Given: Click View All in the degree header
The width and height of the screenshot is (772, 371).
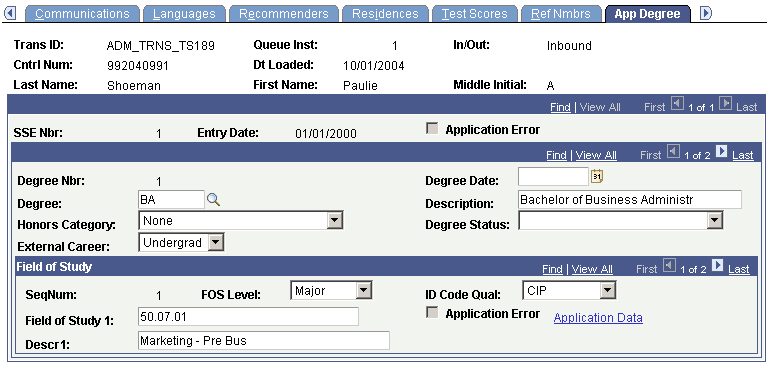Looking at the screenshot, I should coord(596,155).
